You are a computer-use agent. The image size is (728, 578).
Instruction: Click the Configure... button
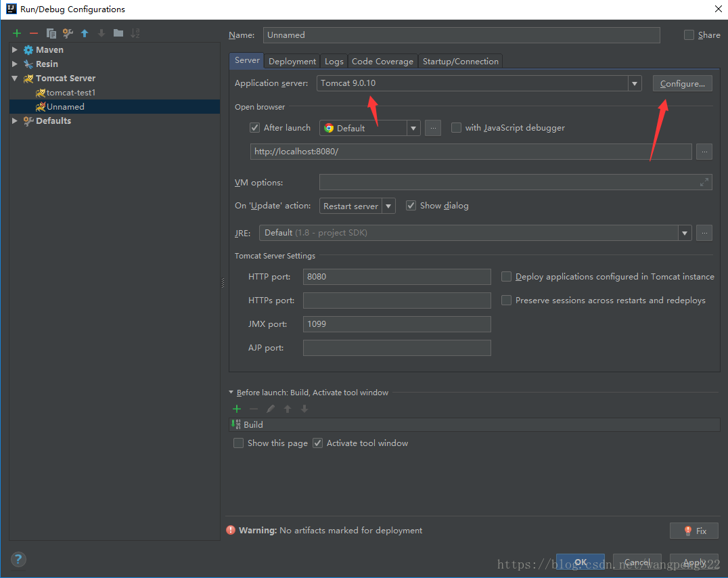pyautogui.click(x=682, y=84)
